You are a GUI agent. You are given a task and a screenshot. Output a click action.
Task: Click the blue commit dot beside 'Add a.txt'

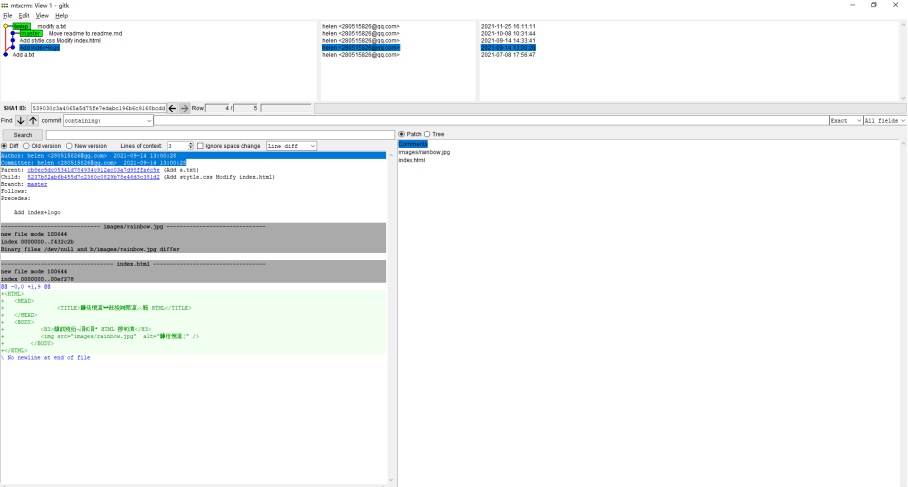coord(6,54)
